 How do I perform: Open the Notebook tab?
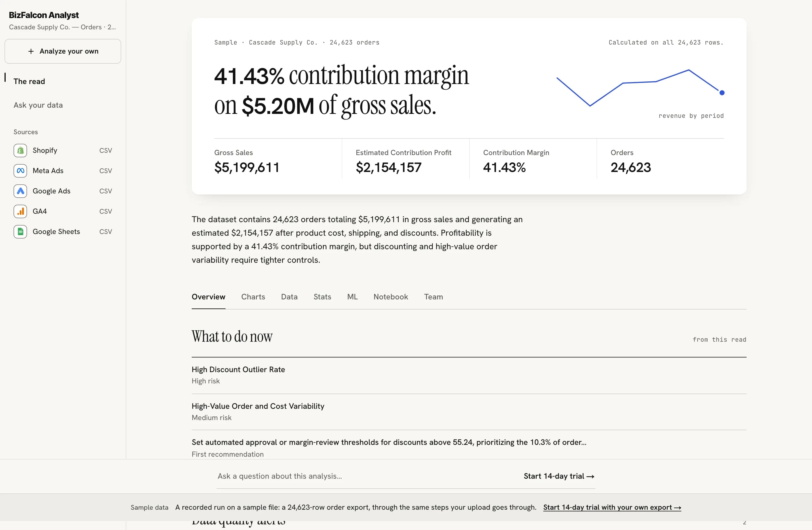coord(391,297)
